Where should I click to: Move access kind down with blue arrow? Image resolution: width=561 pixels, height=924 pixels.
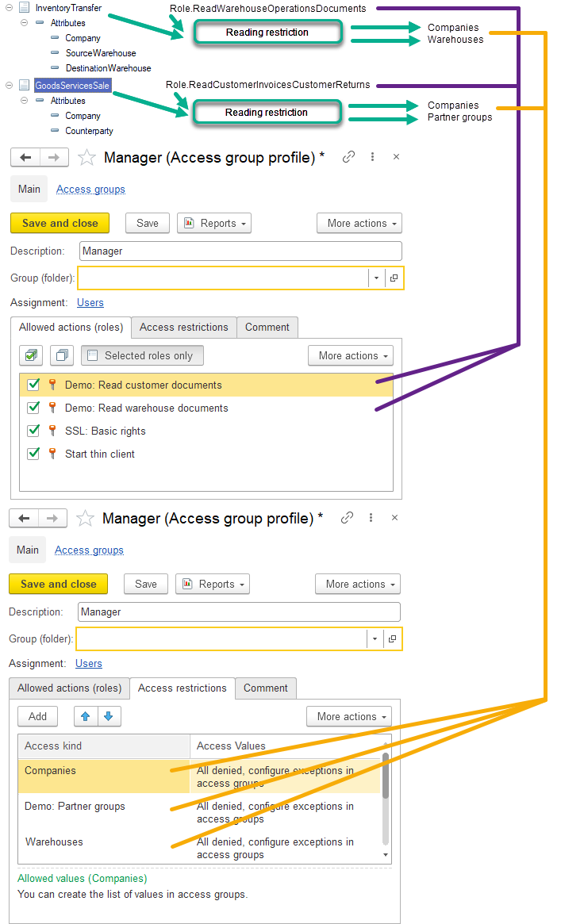pyautogui.click(x=108, y=716)
